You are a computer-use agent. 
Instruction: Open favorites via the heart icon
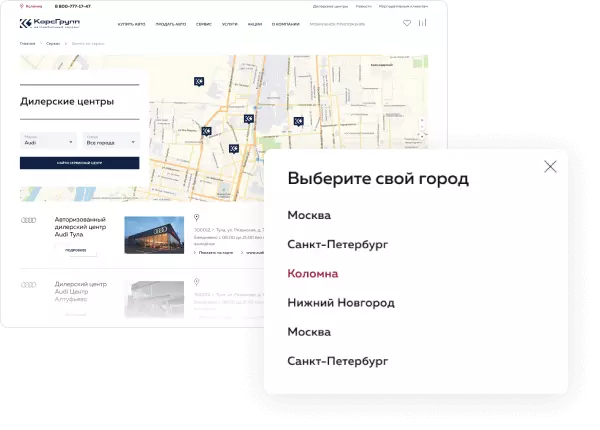click(406, 22)
